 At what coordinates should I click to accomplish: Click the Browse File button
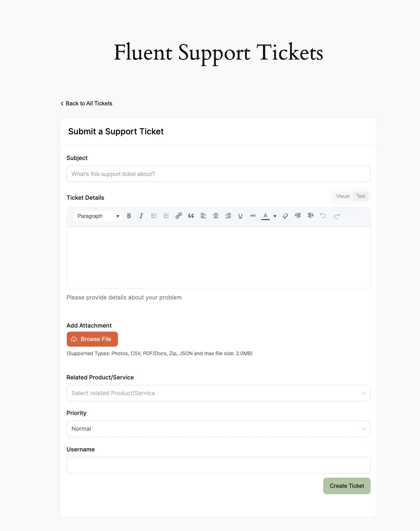(x=92, y=339)
